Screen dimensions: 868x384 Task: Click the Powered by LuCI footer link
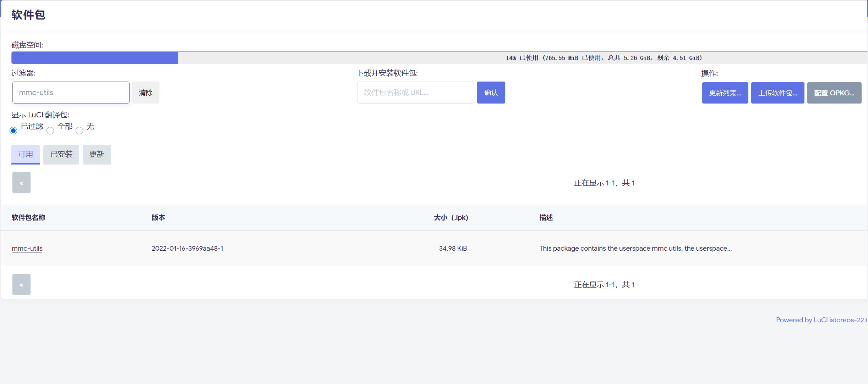pos(821,319)
